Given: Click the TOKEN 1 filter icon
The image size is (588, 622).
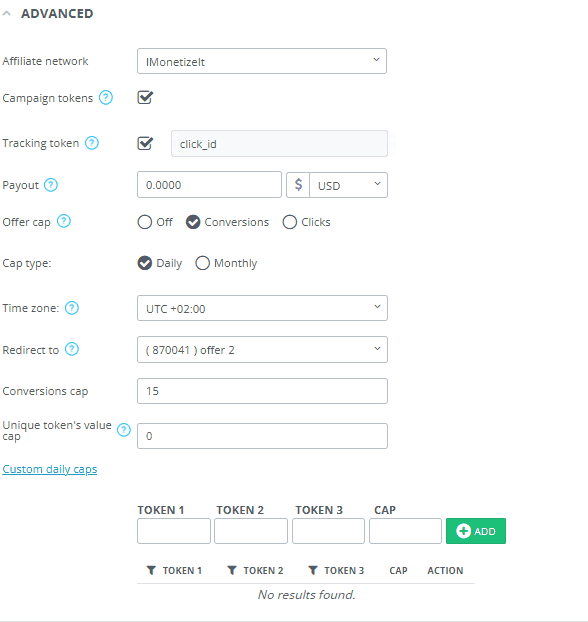Looking at the screenshot, I should pos(151,570).
